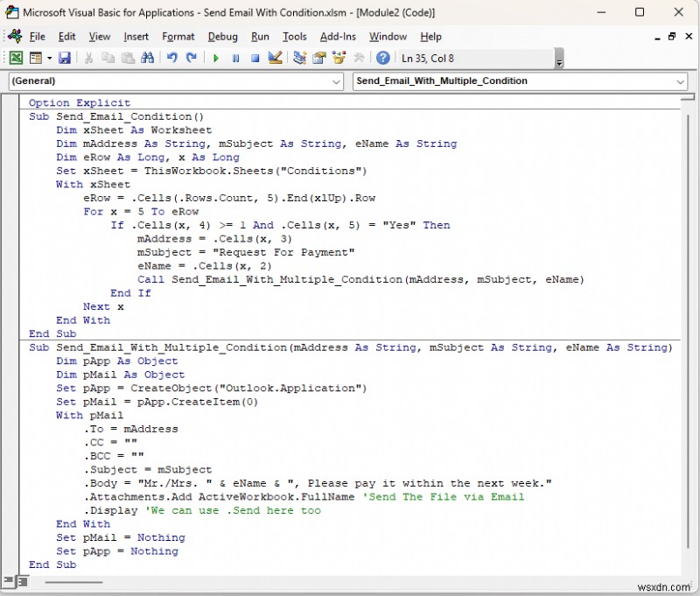Undo the last code edit

(171, 58)
